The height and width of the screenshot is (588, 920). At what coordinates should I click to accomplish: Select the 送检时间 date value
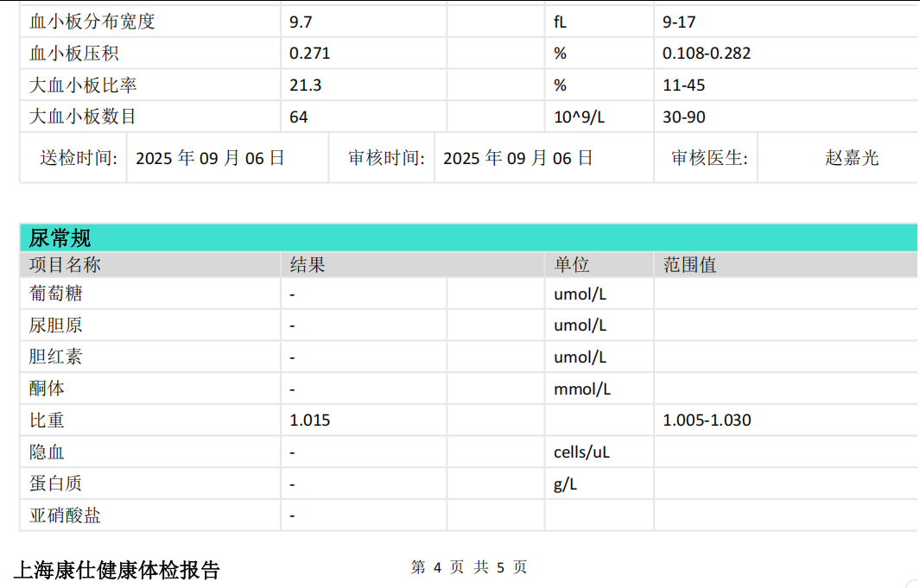click(x=210, y=158)
